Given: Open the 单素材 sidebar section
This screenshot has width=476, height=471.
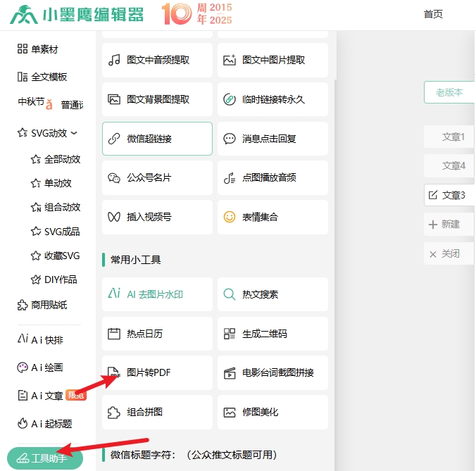Looking at the screenshot, I should pyautogui.click(x=44, y=49).
